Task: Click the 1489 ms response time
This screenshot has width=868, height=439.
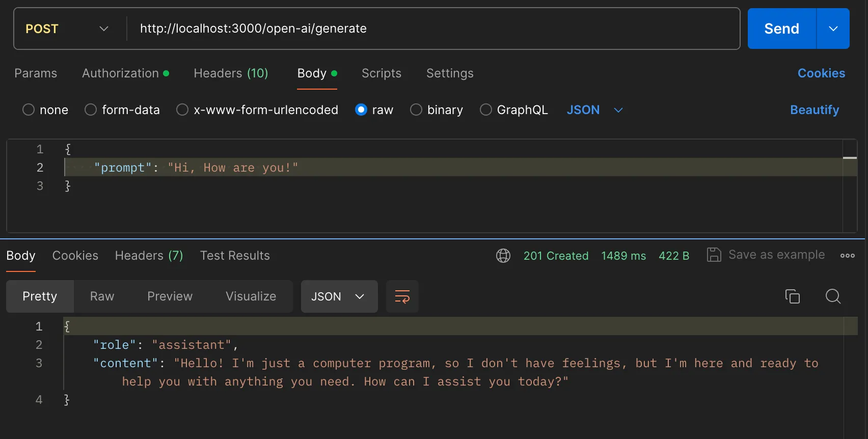Action: [x=623, y=256]
